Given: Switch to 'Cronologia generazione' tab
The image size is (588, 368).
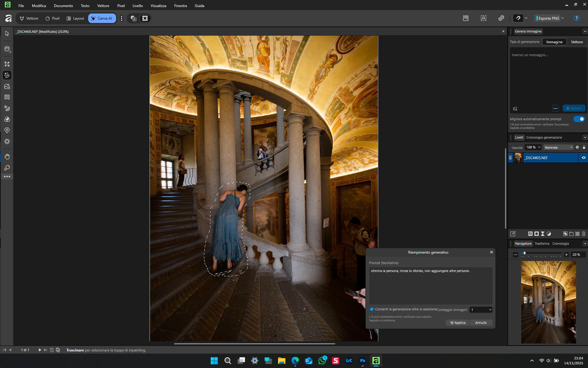Looking at the screenshot, I should (544, 138).
